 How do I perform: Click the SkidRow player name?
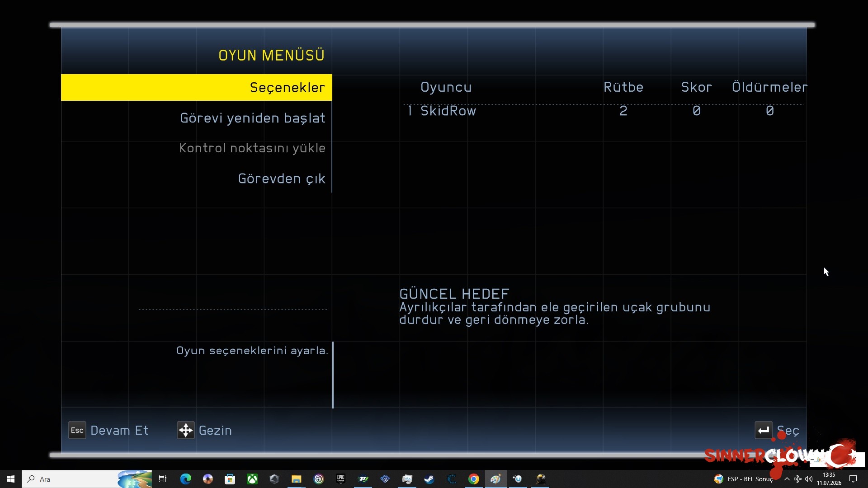[448, 111]
